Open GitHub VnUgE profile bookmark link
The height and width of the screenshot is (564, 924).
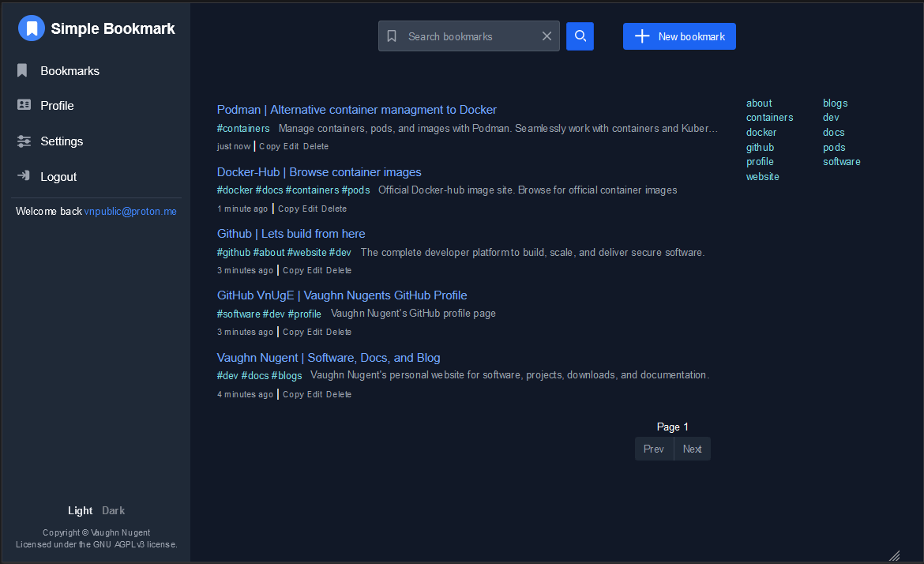point(342,295)
